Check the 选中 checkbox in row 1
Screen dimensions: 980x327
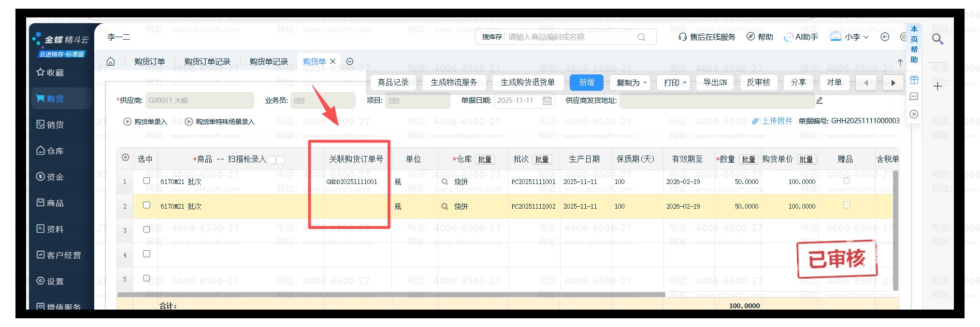146,181
